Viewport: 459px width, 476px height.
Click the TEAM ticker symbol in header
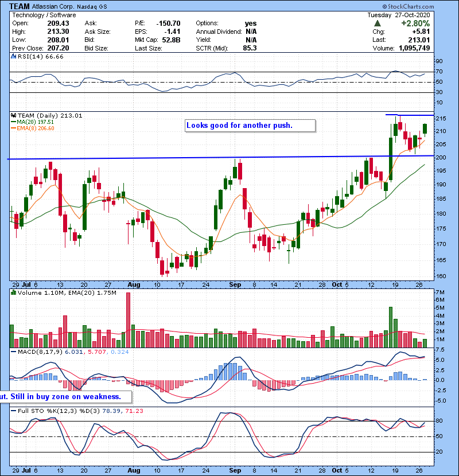pos(20,6)
